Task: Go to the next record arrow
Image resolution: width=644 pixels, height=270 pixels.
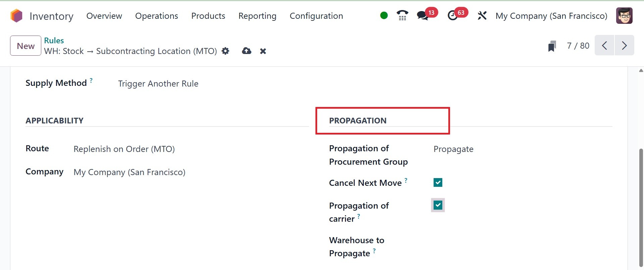Action: (x=624, y=45)
